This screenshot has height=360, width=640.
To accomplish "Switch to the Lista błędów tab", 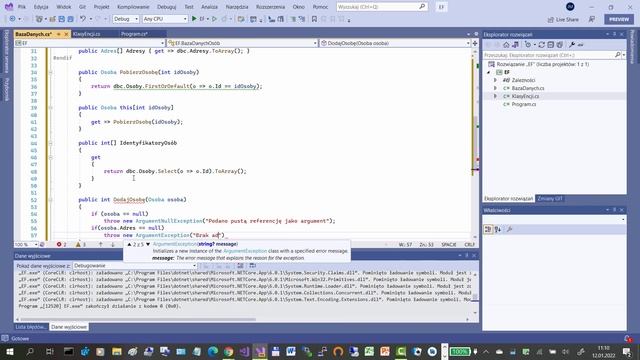I will click(x=31, y=327).
